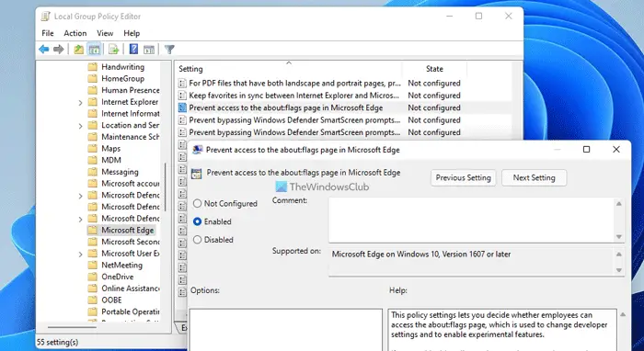644x351 pixels.
Task: Select the Disabled radio button
Action: click(x=197, y=240)
